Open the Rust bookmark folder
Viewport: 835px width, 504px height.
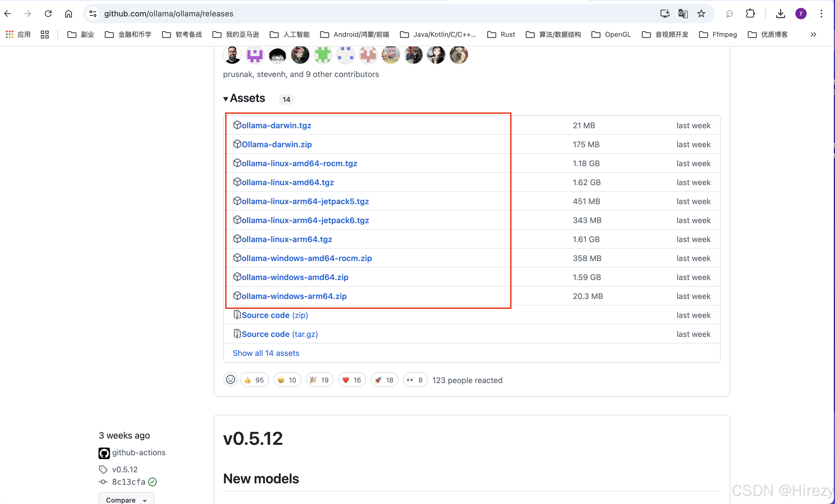tap(501, 35)
